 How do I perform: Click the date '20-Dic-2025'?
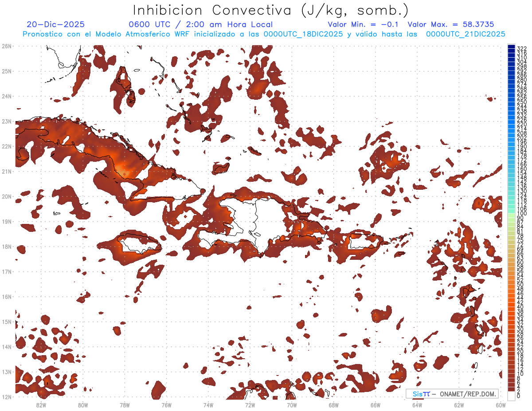(55, 24)
